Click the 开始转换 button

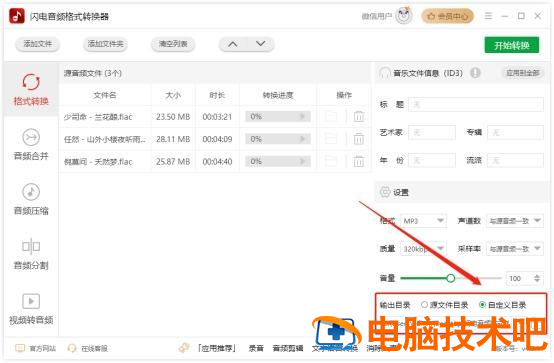(x=512, y=45)
